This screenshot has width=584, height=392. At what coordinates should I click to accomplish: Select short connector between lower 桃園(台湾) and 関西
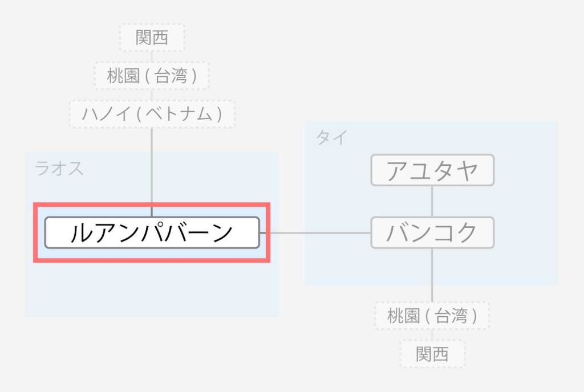[x=432, y=335]
